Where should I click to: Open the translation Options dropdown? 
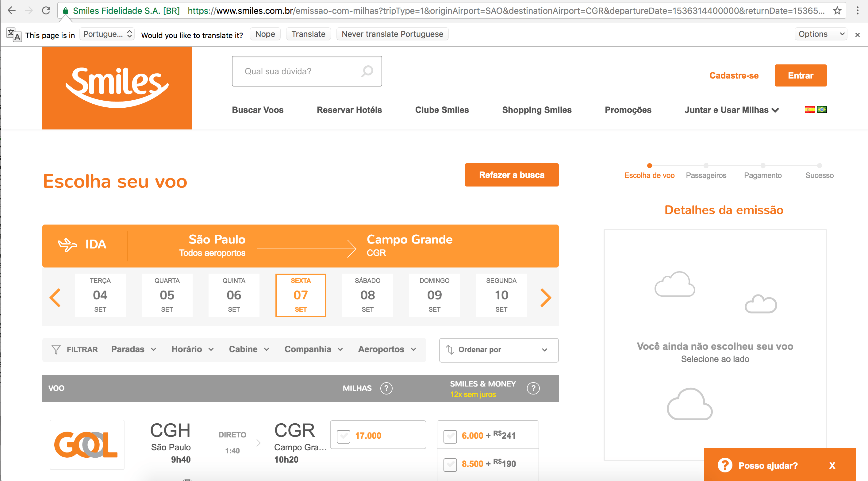pos(821,34)
